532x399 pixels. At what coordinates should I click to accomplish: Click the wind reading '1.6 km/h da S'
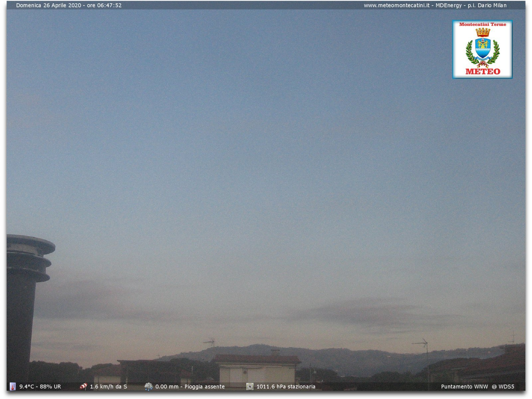(x=108, y=387)
